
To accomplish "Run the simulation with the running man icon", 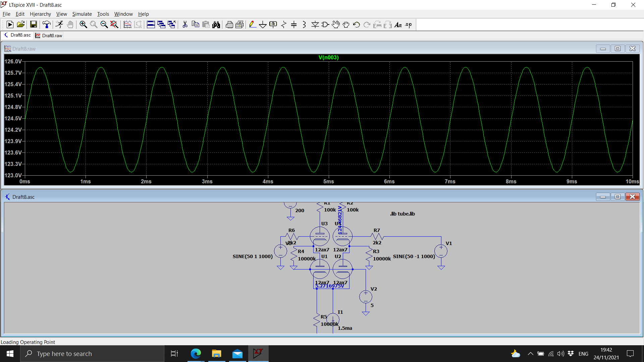I will point(59,24).
